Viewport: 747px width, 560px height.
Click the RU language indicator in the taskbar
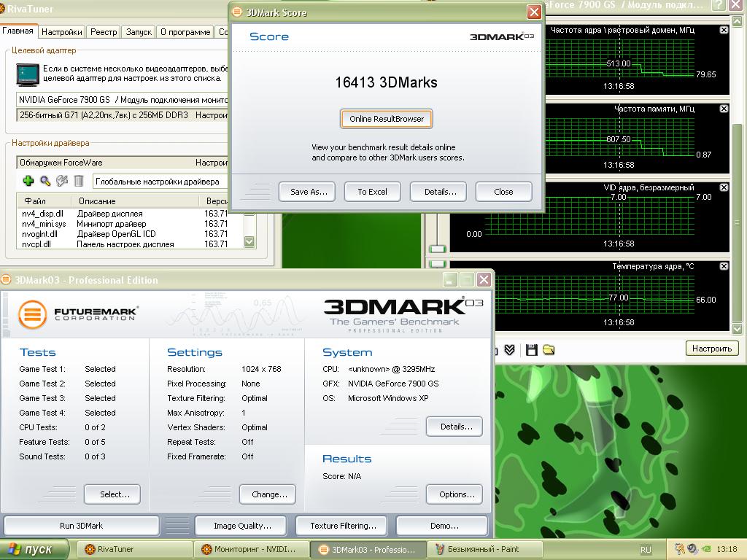point(645,550)
